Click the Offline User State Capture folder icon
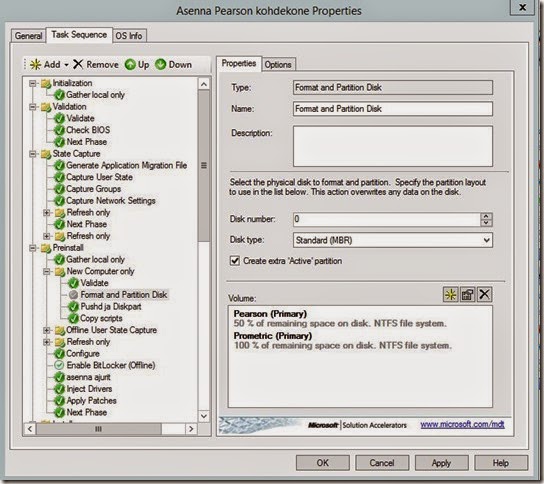This screenshot has height=484, width=544. [60, 330]
